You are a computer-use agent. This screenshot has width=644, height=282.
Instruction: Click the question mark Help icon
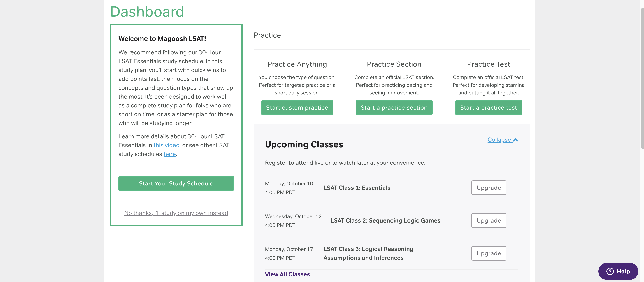coord(610,271)
